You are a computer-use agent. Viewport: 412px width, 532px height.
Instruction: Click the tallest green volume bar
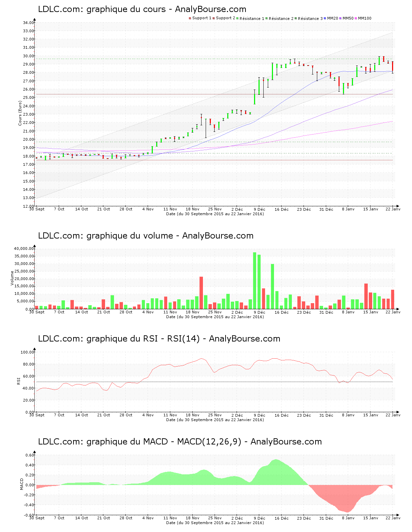pyautogui.click(x=255, y=281)
